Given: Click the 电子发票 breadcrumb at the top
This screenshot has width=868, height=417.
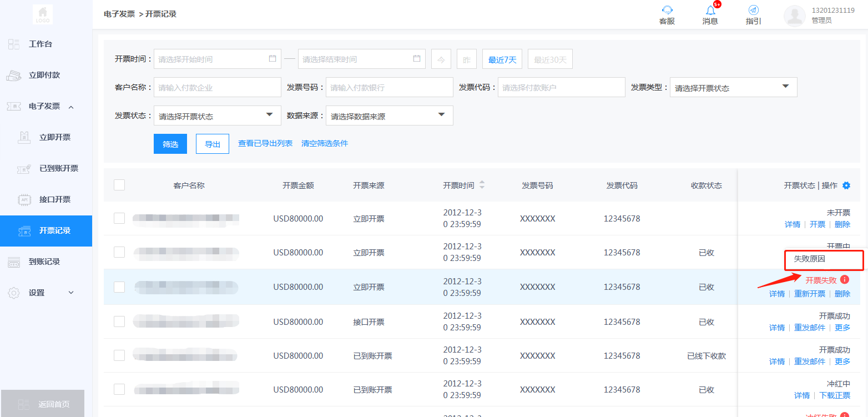Looking at the screenshot, I should pos(119,14).
